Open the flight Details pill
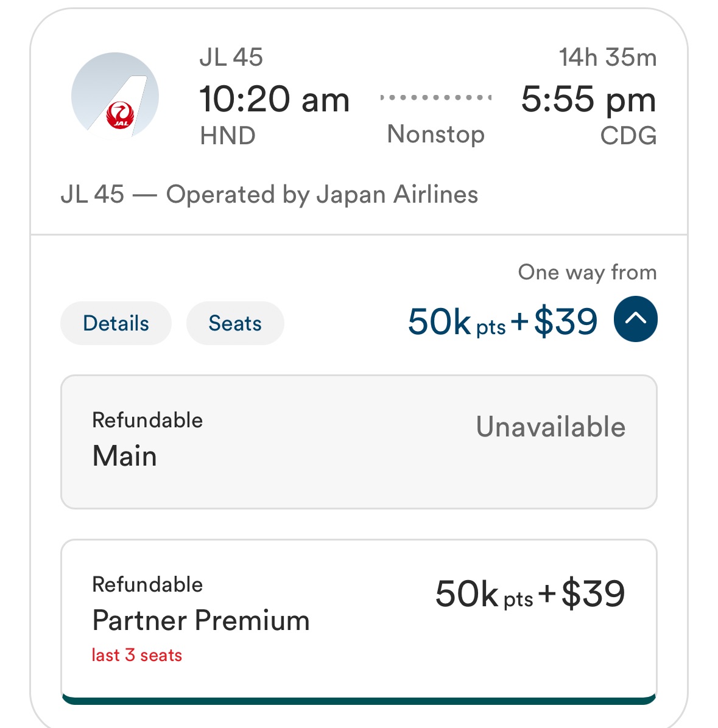This screenshot has height=728, width=718. tap(116, 323)
